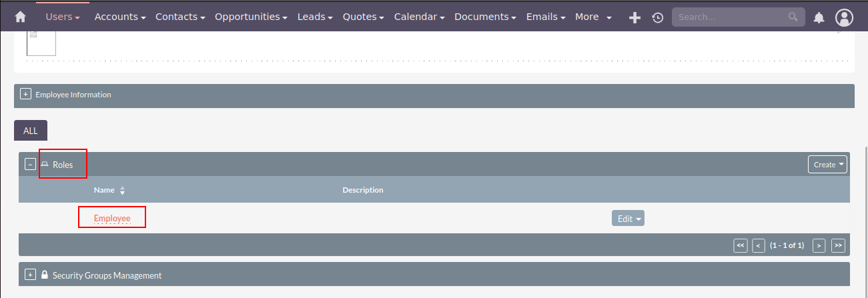The width and height of the screenshot is (868, 298).
Task: Click the Name column header
Action: pos(104,190)
